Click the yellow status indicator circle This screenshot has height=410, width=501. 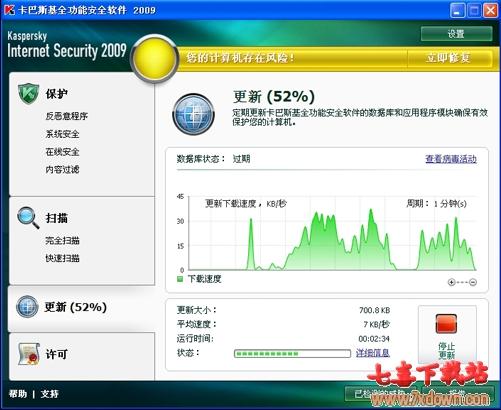coord(154,58)
